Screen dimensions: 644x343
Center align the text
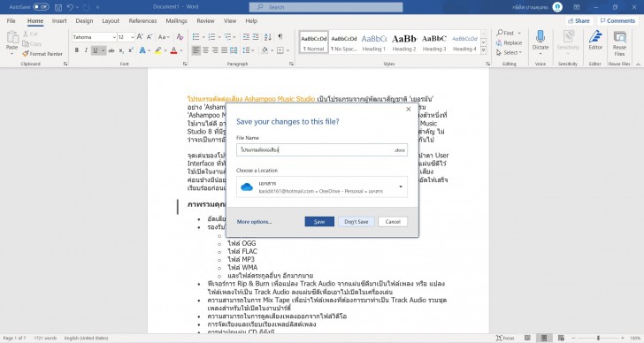pos(205,50)
